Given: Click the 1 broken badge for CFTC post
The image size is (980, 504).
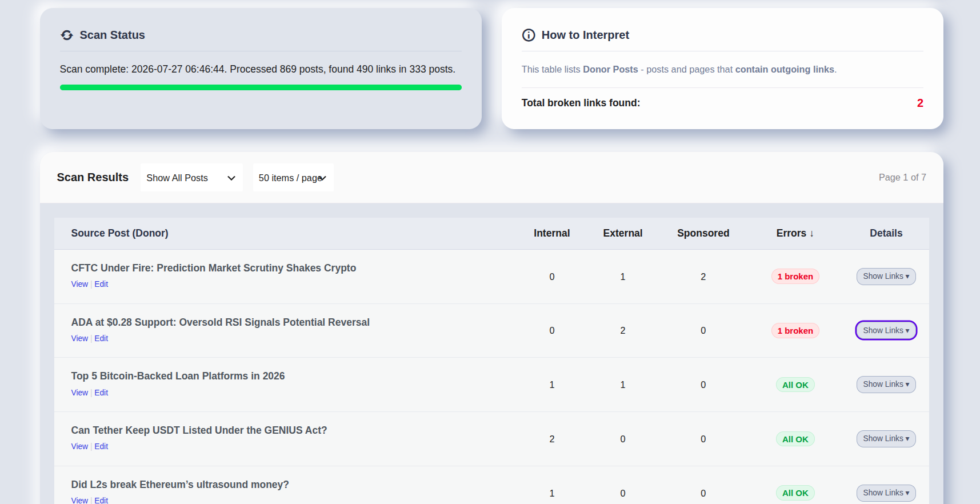Looking at the screenshot, I should point(795,277).
